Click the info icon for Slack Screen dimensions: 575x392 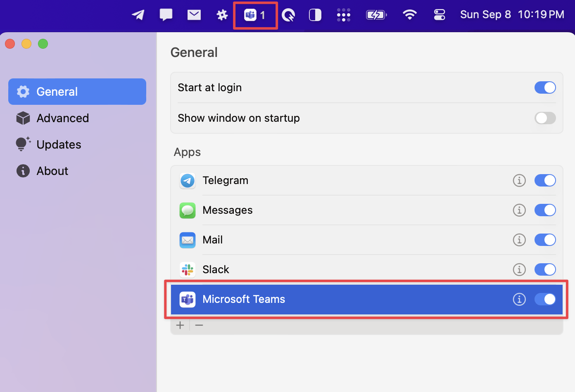click(x=519, y=269)
